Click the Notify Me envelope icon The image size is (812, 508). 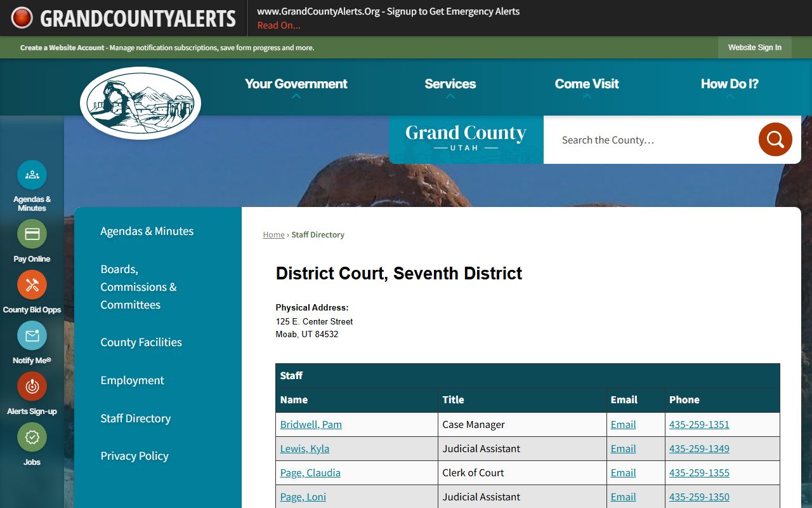pyautogui.click(x=32, y=335)
